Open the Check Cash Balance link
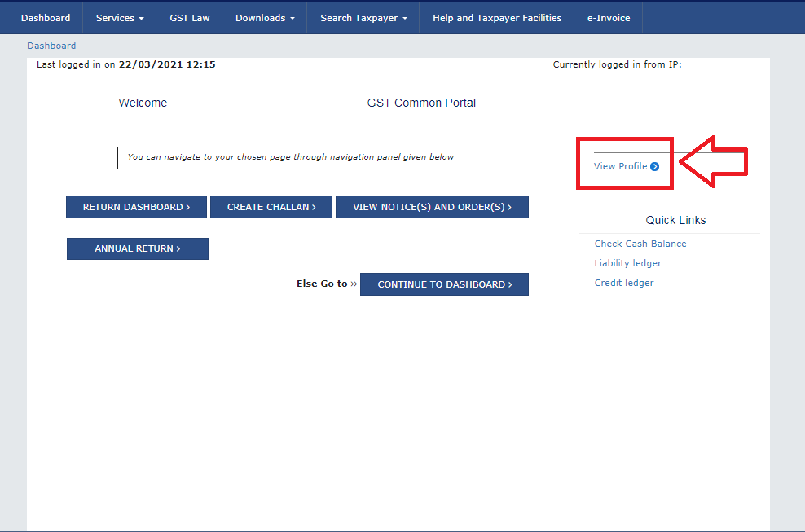Screen dimensions: 805x532 point(640,244)
